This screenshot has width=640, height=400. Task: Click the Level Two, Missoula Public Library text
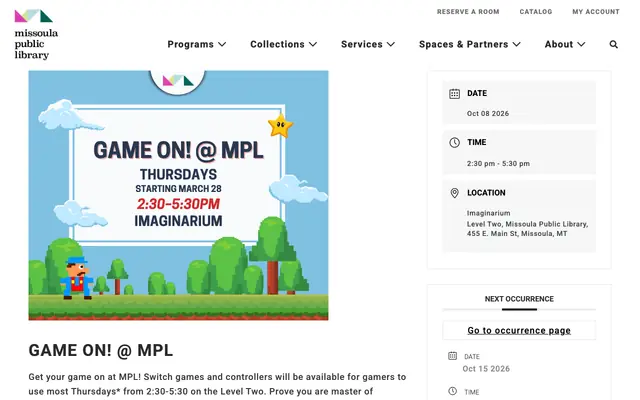(527, 224)
